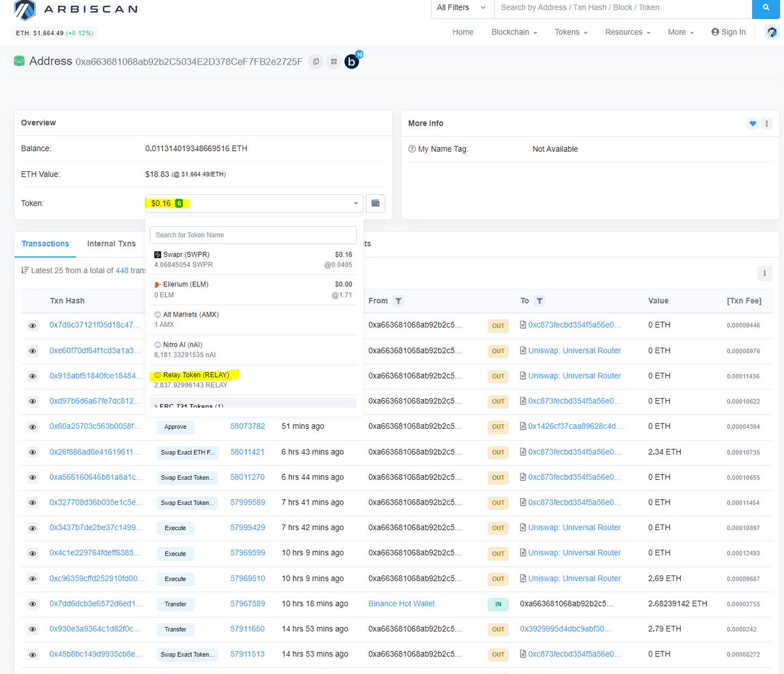The image size is (784, 674).
Task: Preview transaction 0xa566160646b81a8a1c eye icon
Action: (33, 477)
